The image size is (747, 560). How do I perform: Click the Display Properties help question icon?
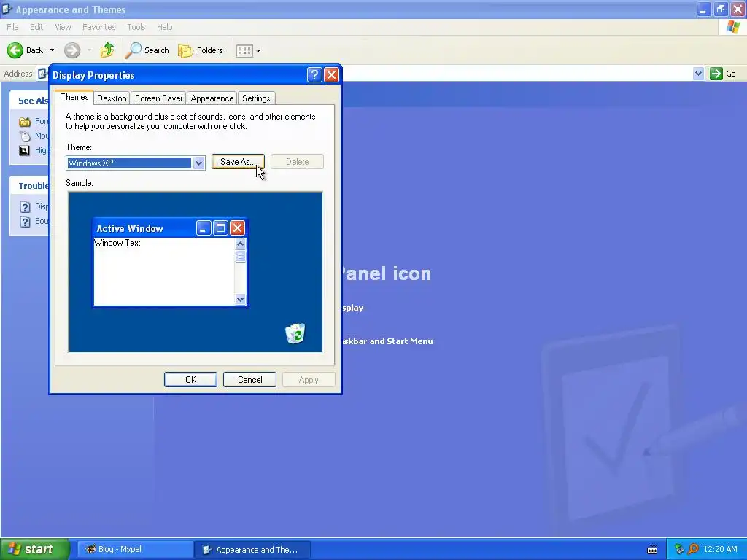(314, 75)
